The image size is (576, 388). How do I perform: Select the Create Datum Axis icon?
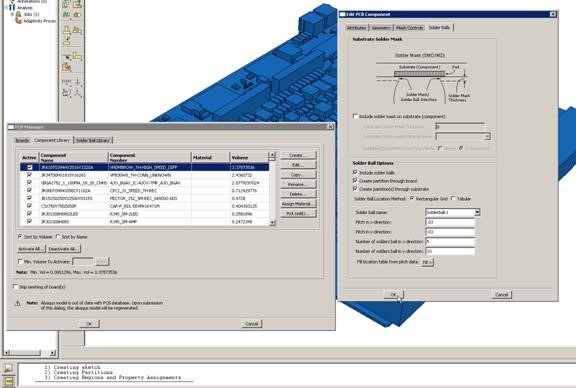tap(78, 82)
